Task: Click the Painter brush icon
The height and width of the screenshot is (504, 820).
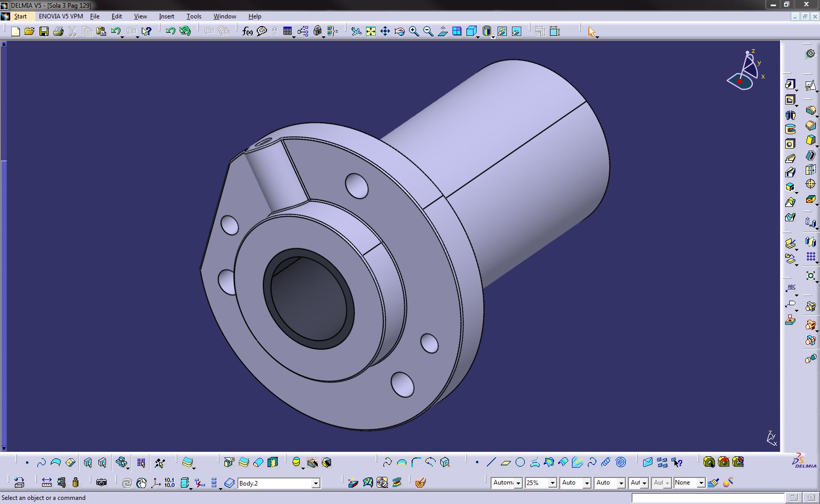Action: [x=713, y=482]
